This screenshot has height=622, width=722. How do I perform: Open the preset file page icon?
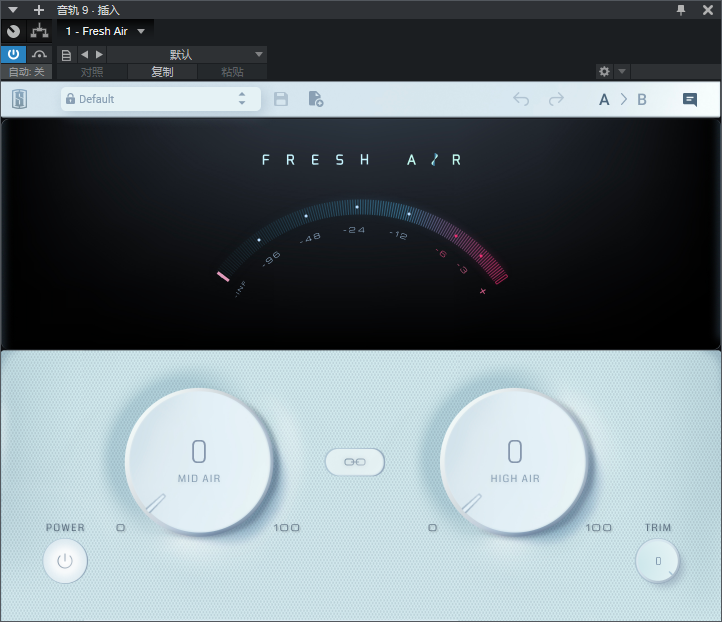[66, 55]
